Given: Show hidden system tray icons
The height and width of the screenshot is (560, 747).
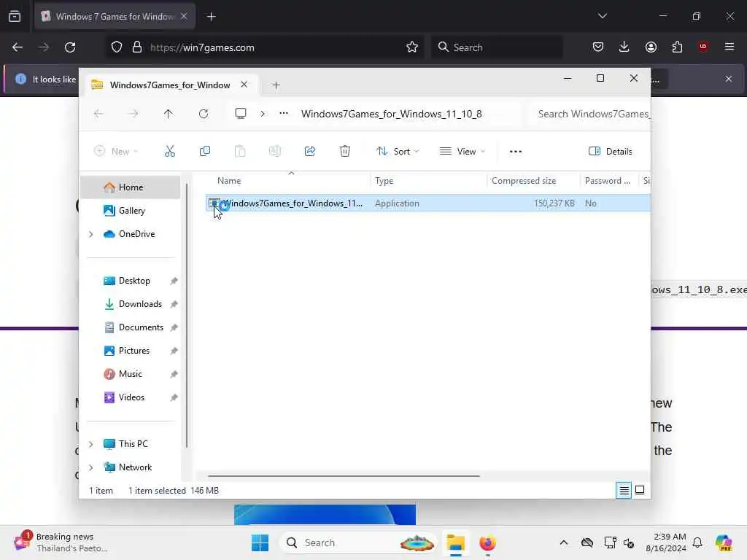Looking at the screenshot, I should (564, 542).
